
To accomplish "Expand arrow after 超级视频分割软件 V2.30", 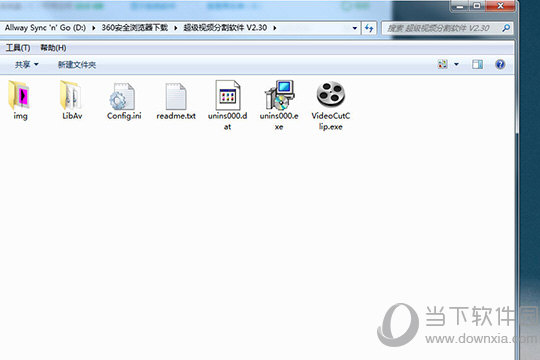I will point(274,28).
